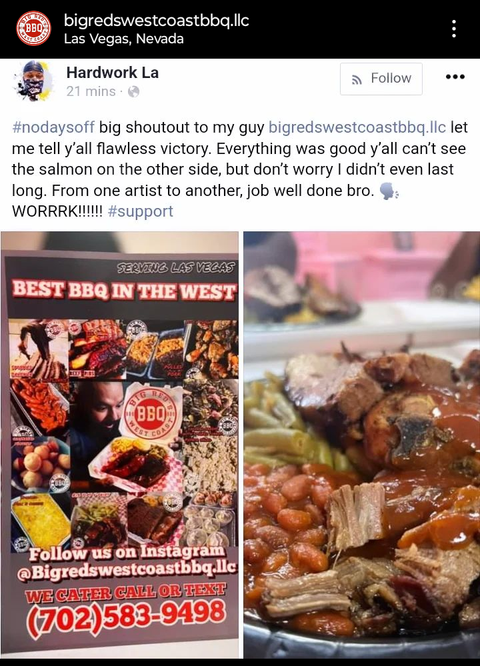Open the bigredswestcoastbbq.llc account name in header
The width and height of the screenshot is (480, 666).
point(156,20)
